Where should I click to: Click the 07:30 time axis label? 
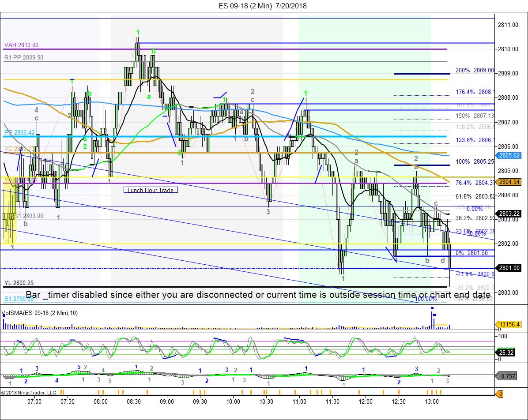click(68, 401)
